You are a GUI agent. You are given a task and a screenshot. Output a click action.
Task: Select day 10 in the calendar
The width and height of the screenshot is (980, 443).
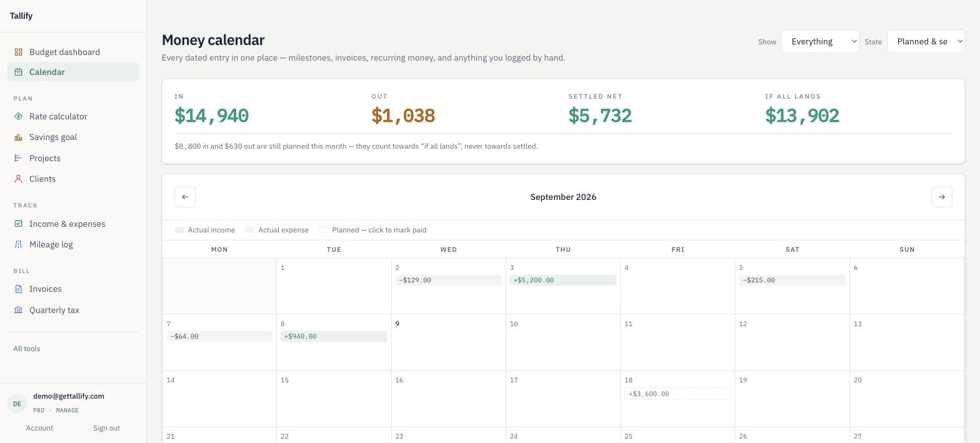563,342
